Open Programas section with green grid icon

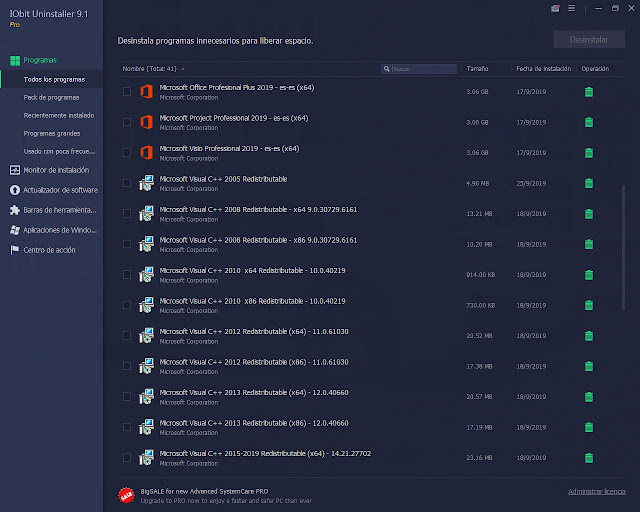(x=33, y=60)
